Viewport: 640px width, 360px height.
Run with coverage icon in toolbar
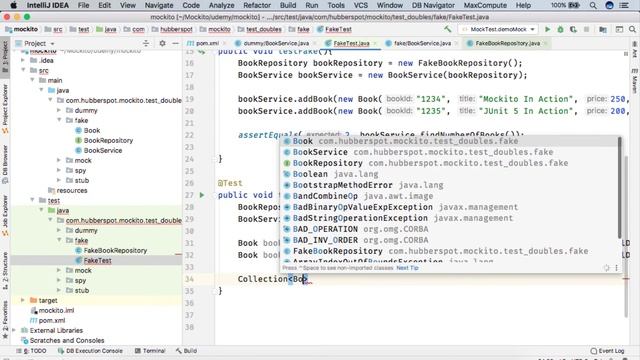pyautogui.click(x=573, y=29)
